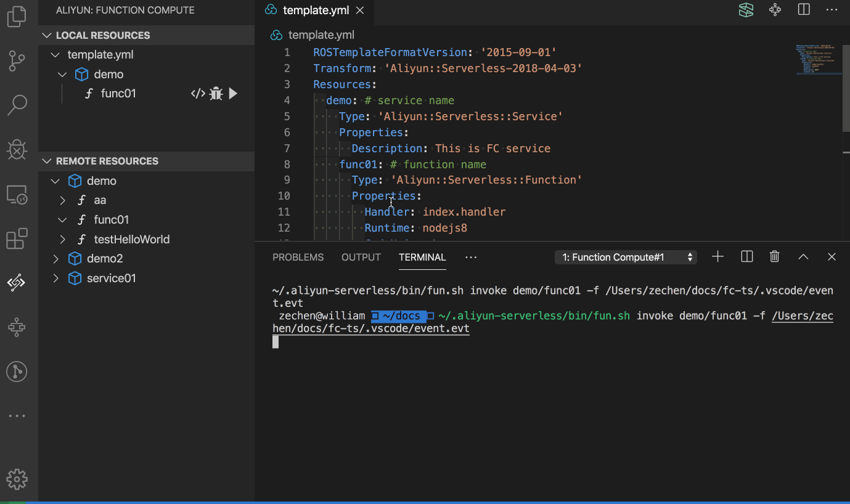Viewport: 850px width, 504px height.
Task: Open the Search view
Action: [x=17, y=105]
